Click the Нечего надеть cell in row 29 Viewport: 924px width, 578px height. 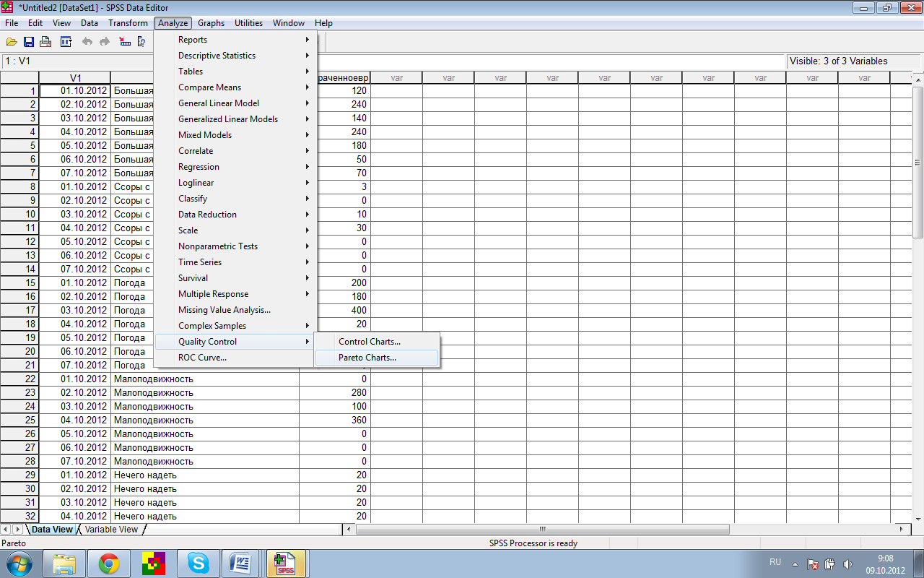tap(205, 475)
